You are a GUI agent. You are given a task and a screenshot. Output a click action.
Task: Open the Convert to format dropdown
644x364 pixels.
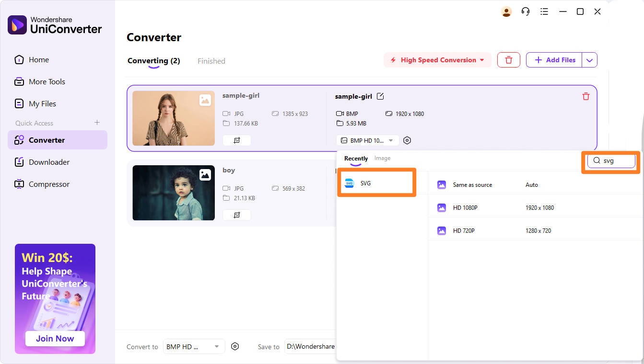[x=194, y=347]
